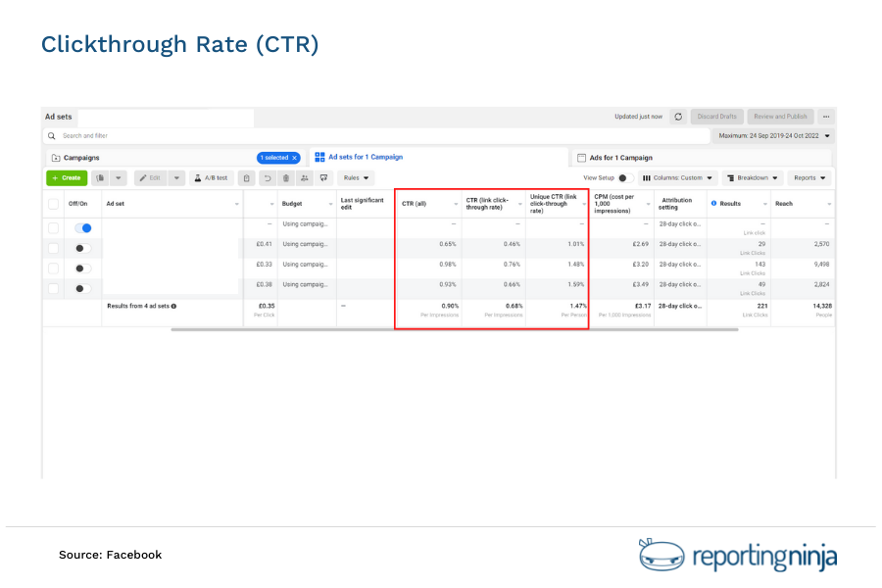Expand the 24 Sep 2019-24 Oct 2022 date selector
The image size is (882, 588).
tap(772, 135)
